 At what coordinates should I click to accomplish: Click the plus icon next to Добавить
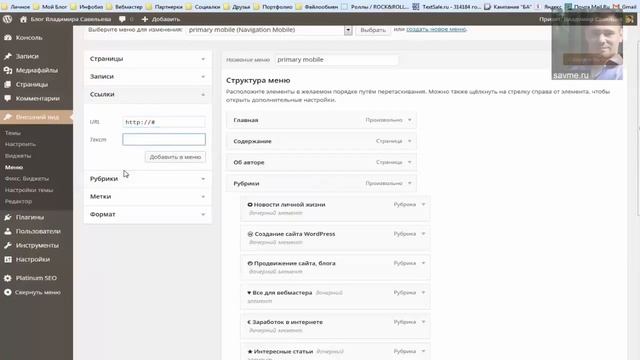pos(144,19)
